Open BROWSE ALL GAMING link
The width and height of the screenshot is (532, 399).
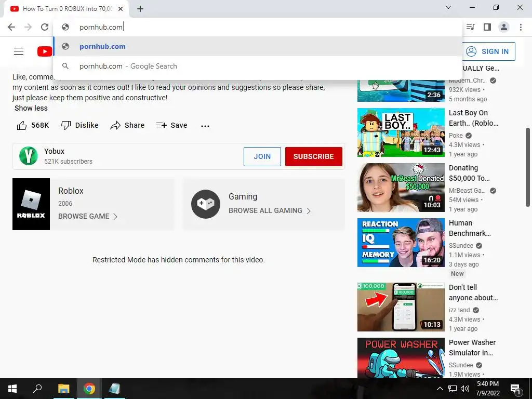coord(270,211)
